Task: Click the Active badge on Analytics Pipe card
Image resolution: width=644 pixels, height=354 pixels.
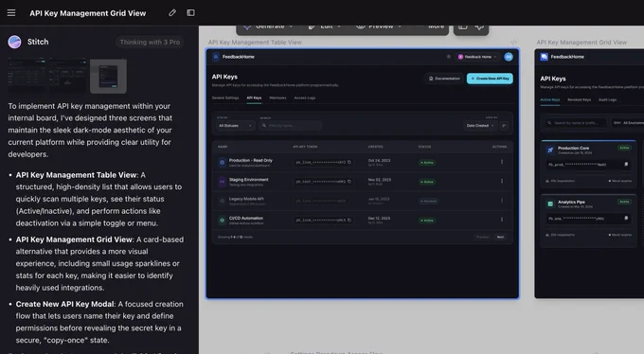Action: click(624, 202)
